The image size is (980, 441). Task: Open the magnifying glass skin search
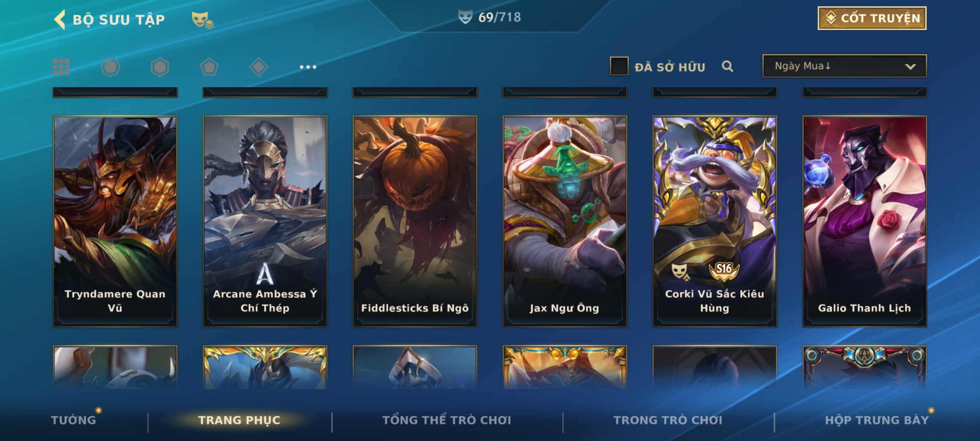click(x=727, y=66)
